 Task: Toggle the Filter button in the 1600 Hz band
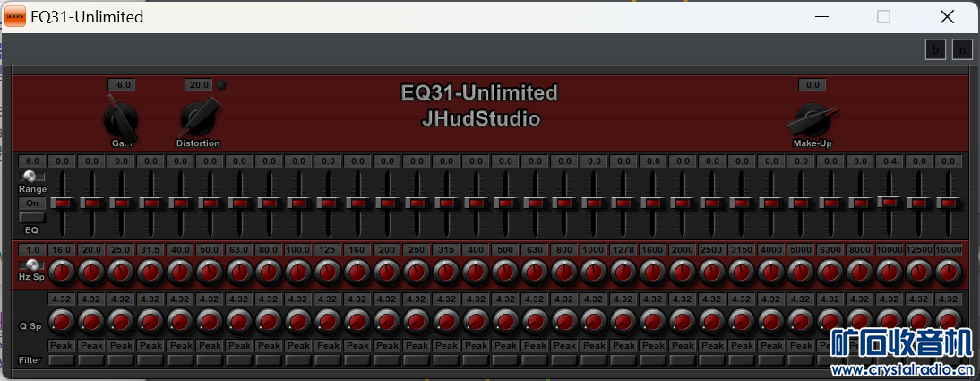654,359
